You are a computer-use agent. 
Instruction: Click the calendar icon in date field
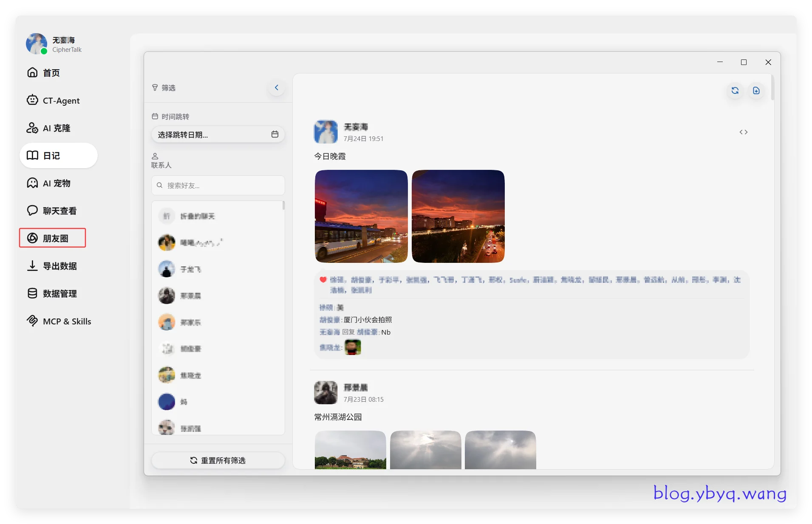[275, 134]
